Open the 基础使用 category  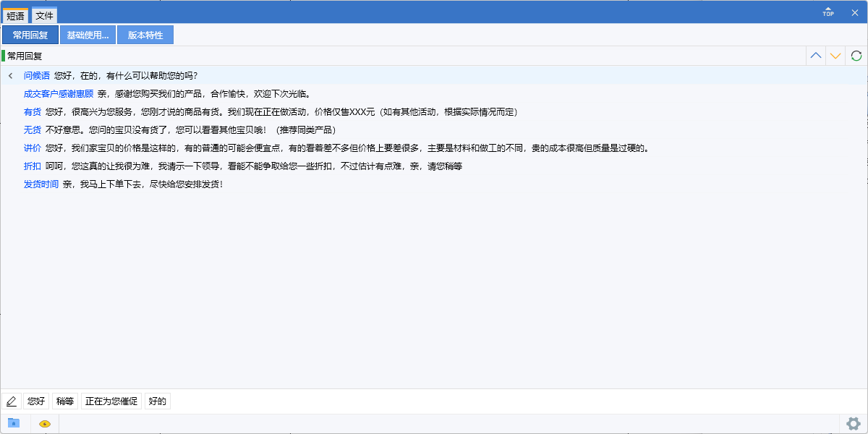coord(87,34)
